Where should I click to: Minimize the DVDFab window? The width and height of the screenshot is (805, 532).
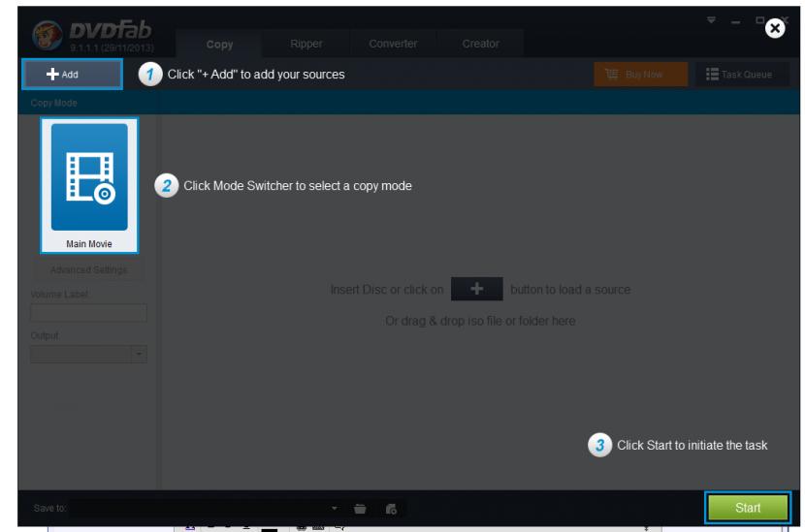(x=736, y=21)
